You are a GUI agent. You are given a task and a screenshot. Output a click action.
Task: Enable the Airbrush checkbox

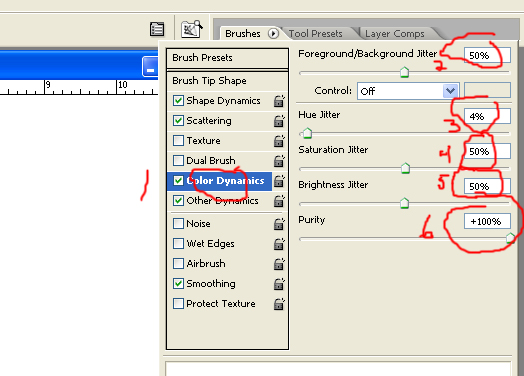(178, 264)
